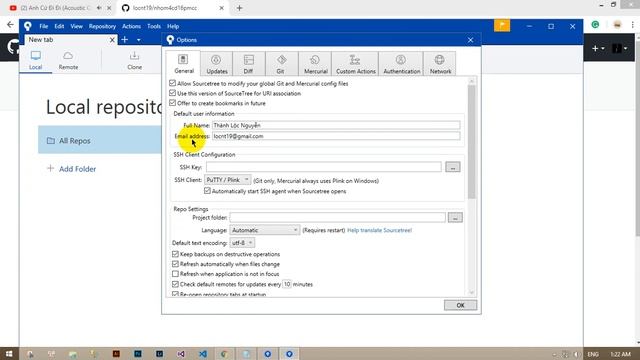Open the Repository menu
The image size is (640, 360).
coord(102,26)
